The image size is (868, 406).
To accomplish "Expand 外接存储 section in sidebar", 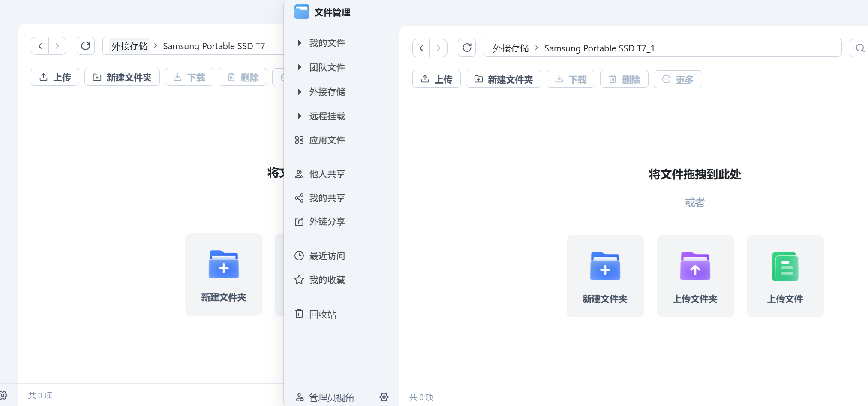I will point(299,92).
